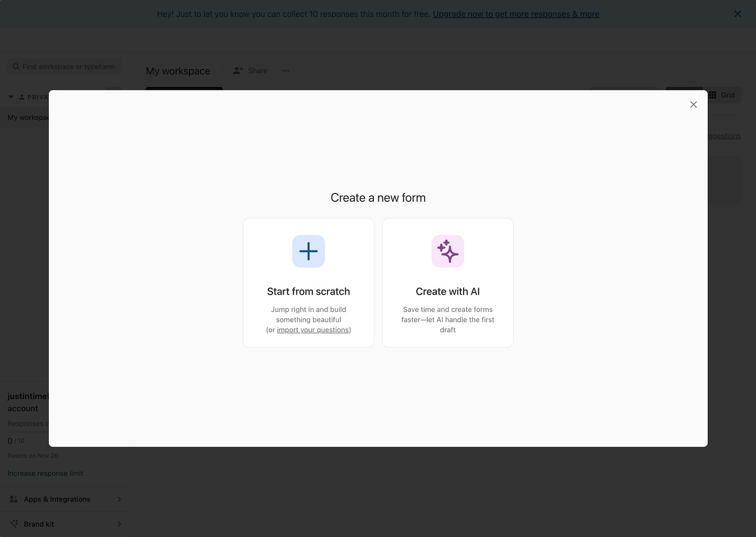
Task: Click the search magnifier icon
Action: (x=16, y=66)
